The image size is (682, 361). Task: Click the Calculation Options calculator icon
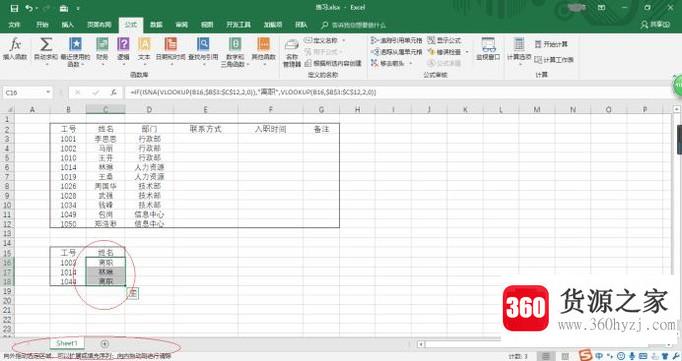coord(519,45)
